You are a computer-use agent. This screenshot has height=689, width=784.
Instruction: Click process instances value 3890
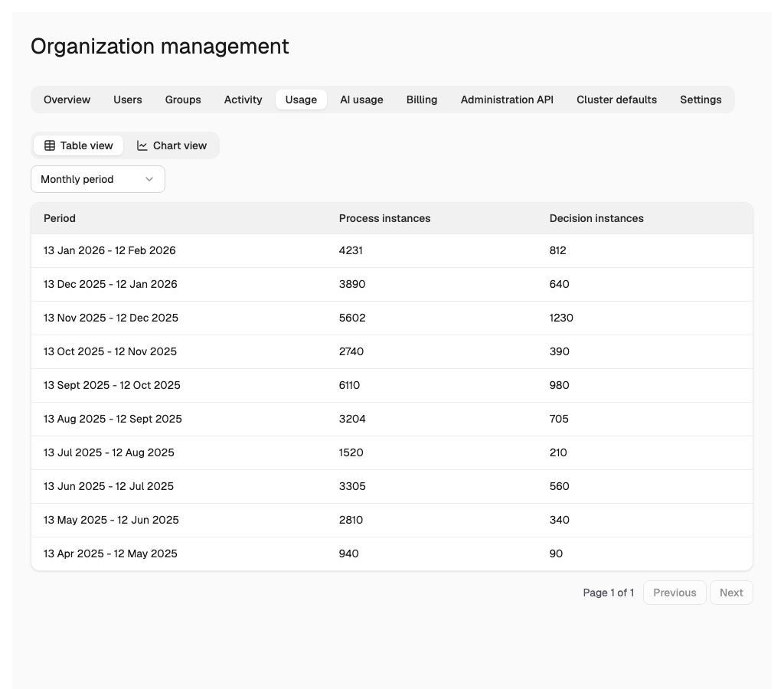tap(352, 284)
